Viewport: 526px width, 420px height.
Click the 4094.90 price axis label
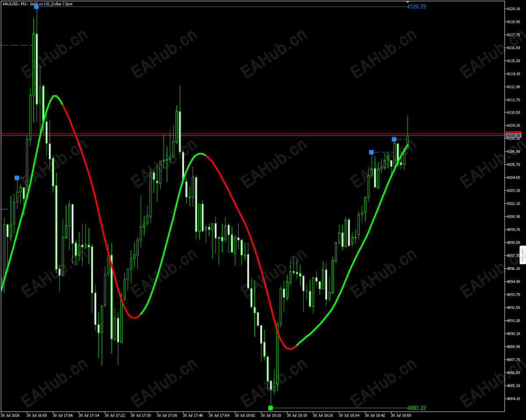[x=513, y=281]
